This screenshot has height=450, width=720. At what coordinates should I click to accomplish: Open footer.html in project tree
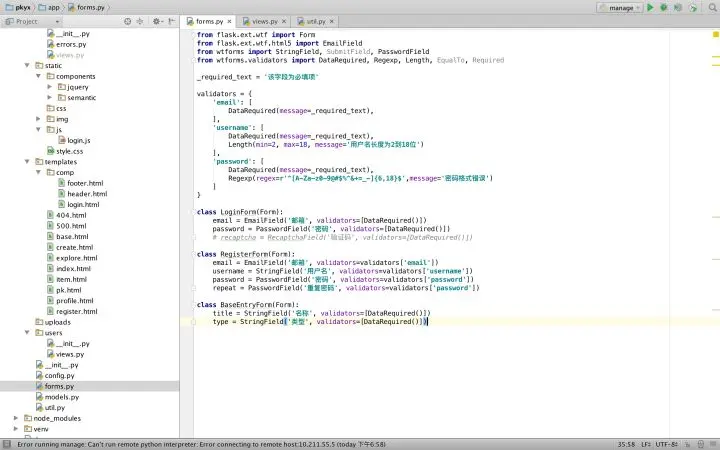point(81,183)
